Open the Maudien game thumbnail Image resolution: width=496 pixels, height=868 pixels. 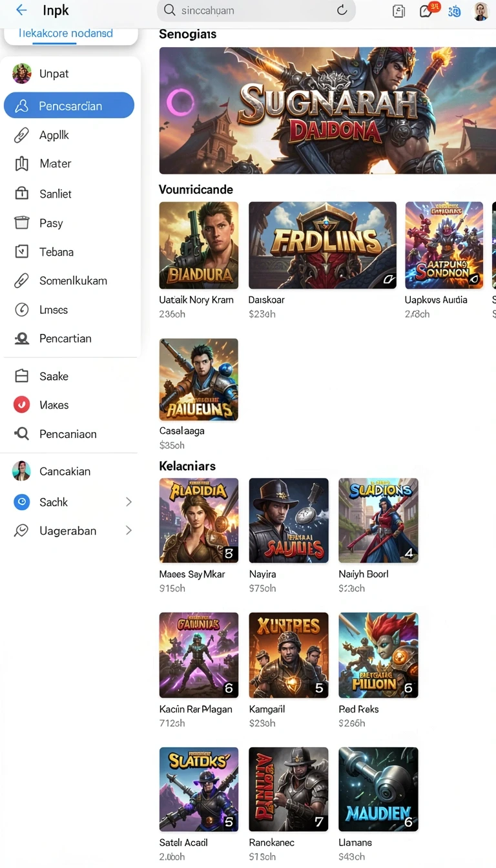(x=378, y=789)
